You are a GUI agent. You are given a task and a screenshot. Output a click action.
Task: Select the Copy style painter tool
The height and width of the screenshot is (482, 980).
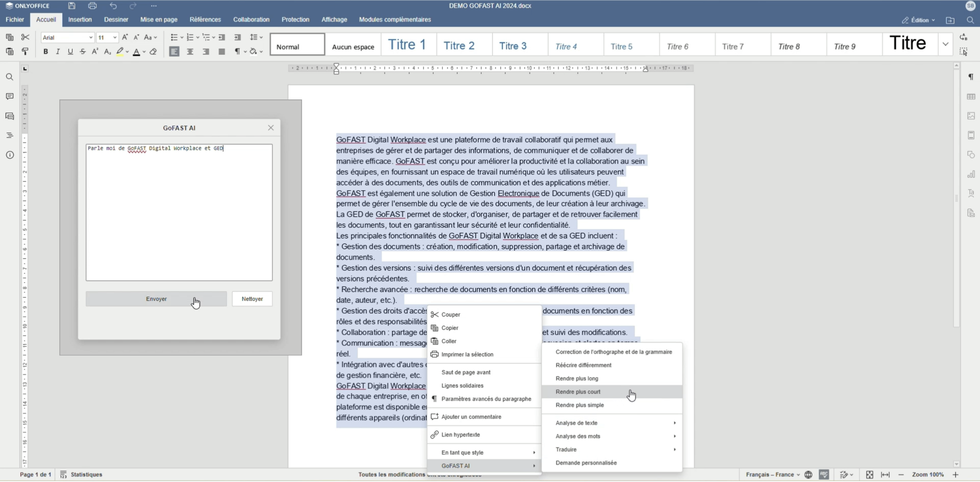coord(25,52)
